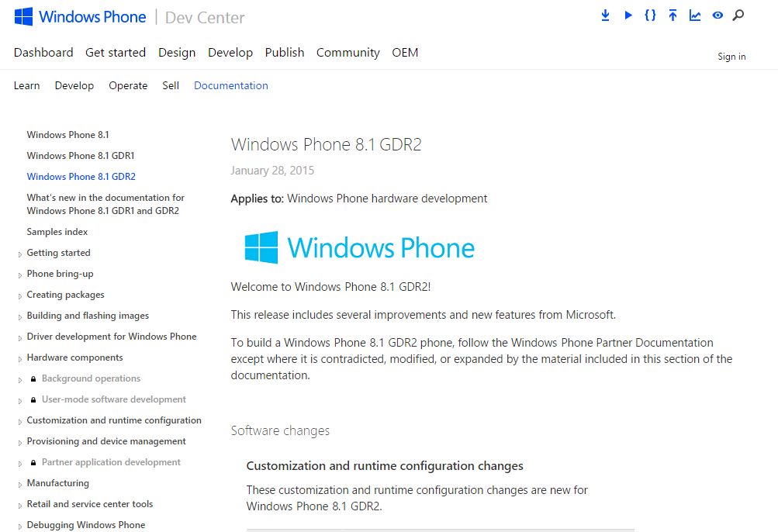778x532 pixels.
Task: Open the Community menu
Action: [348, 53]
